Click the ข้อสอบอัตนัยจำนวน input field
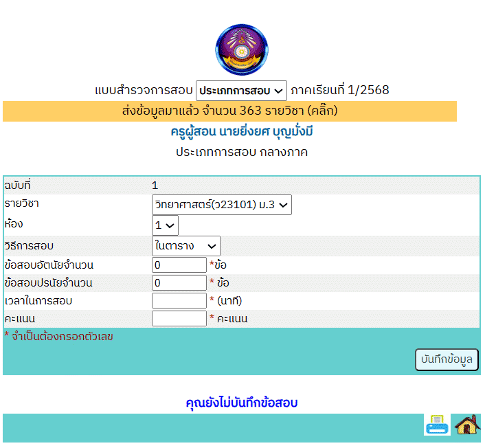 [x=179, y=265]
